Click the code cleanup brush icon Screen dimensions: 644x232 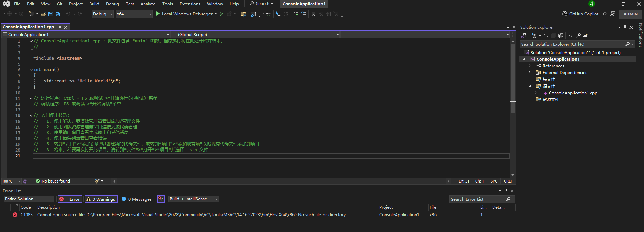(x=97, y=181)
